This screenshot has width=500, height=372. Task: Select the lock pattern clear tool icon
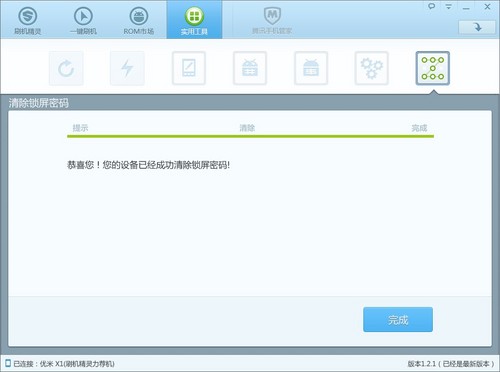coord(433,68)
